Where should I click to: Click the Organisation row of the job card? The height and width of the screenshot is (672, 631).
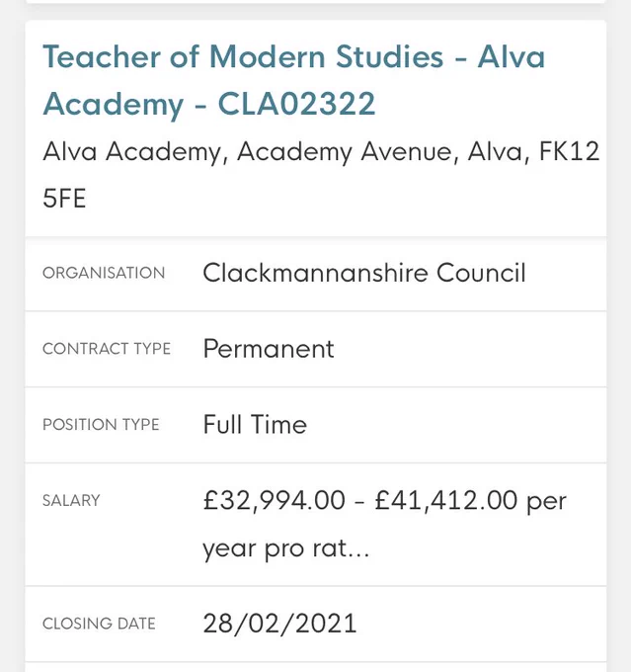coord(316,274)
